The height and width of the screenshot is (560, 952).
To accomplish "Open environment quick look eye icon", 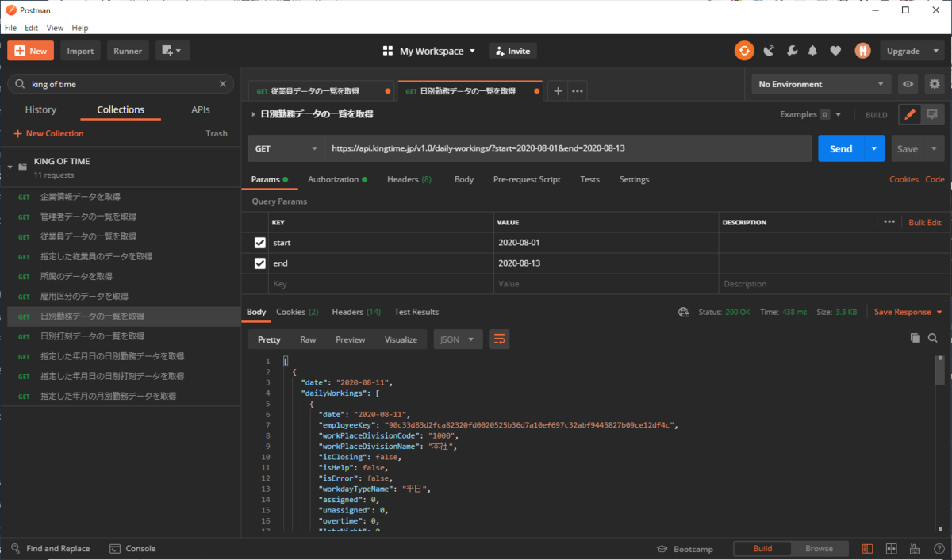I will (x=908, y=84).
